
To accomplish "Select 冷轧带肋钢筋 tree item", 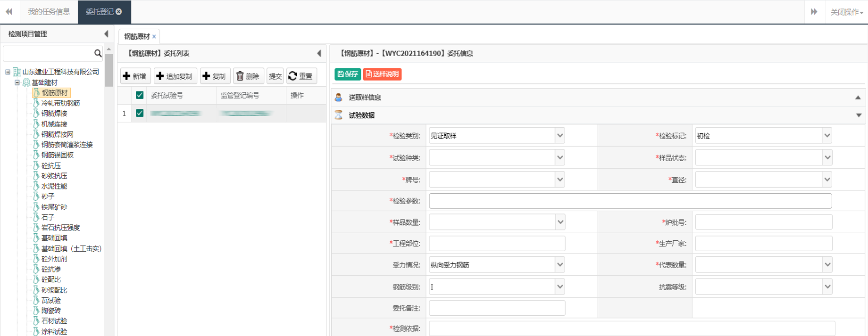I will pyautogui.click(x=60, y=103).
